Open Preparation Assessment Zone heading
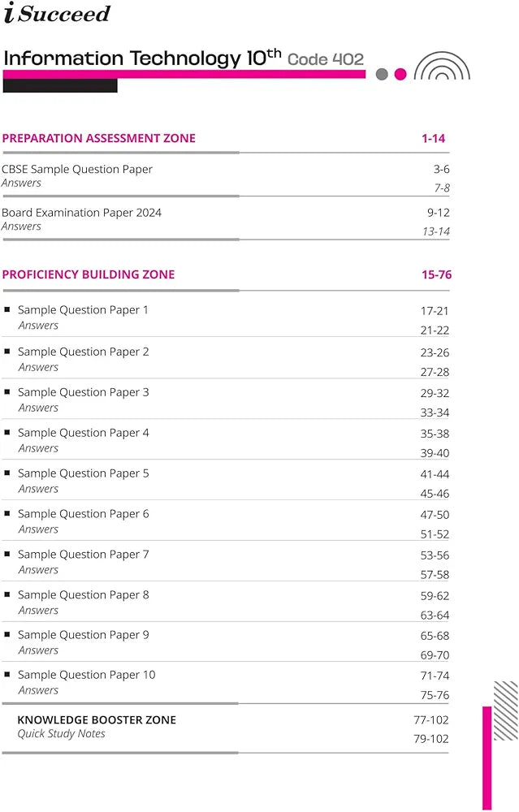This screenshot has height=812, width=519. (x=98, y=138)
